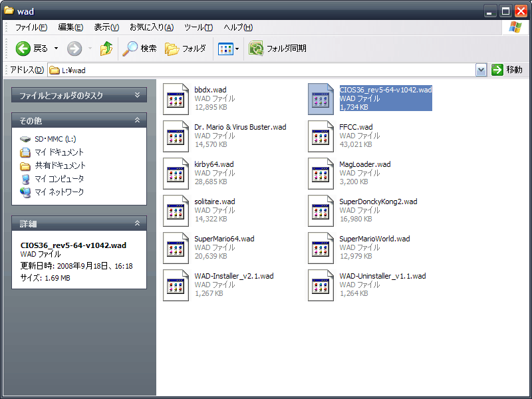This screenshot has height=399, width=532.
Task: Open the 表示(V) menu
Action: pos(106,27)
